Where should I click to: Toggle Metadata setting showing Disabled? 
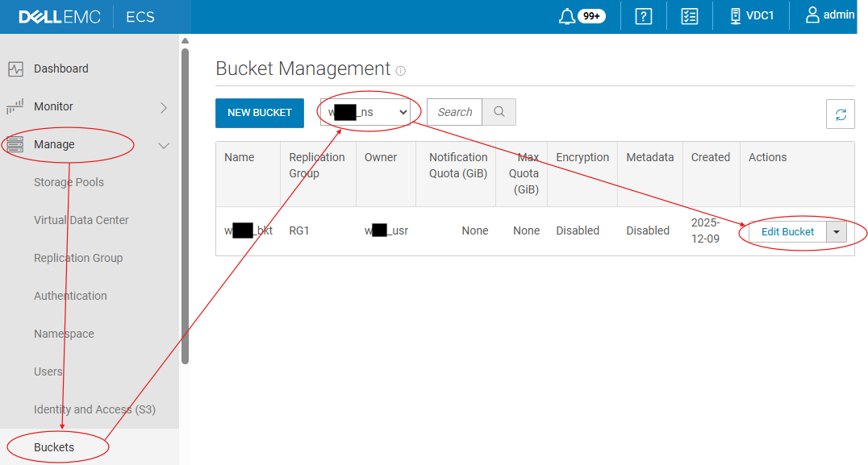648,230
